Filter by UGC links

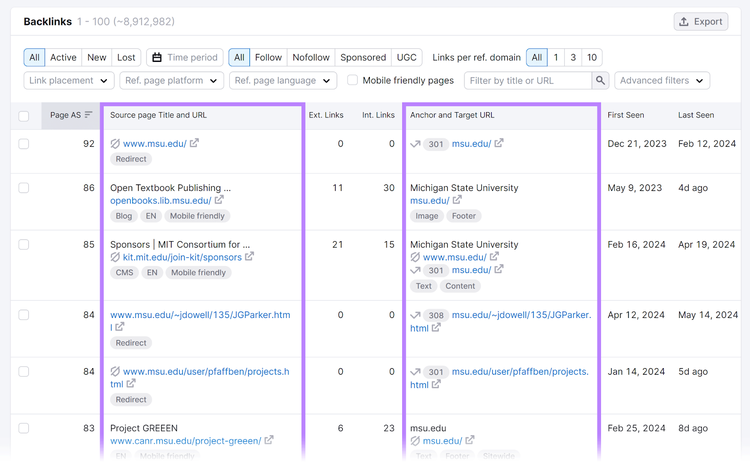(407, 57)
